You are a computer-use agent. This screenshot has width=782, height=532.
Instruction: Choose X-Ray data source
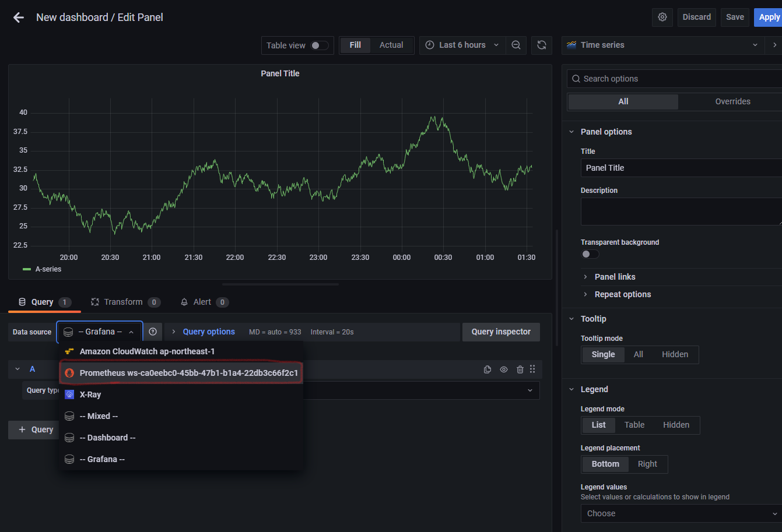[x=181, y=394]
